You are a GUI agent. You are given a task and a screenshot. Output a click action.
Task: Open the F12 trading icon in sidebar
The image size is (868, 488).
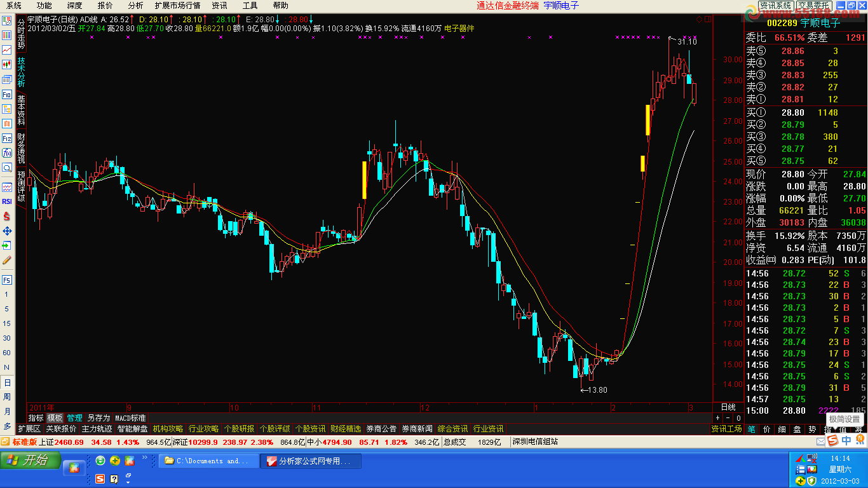tap(7, 138)
